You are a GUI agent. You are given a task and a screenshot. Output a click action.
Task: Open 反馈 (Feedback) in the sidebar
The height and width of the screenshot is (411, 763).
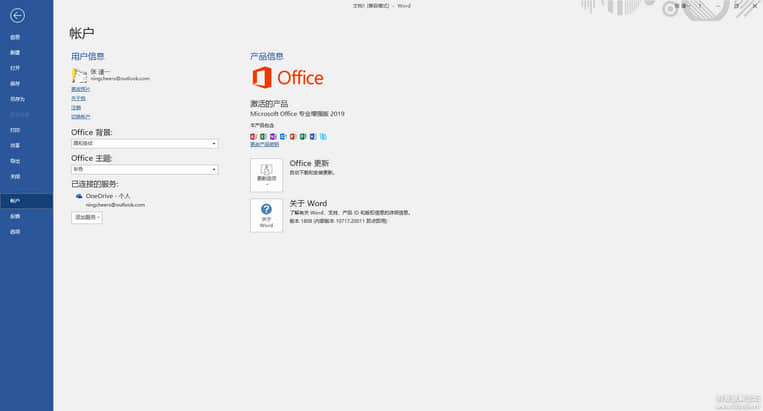tap(15, 216)
